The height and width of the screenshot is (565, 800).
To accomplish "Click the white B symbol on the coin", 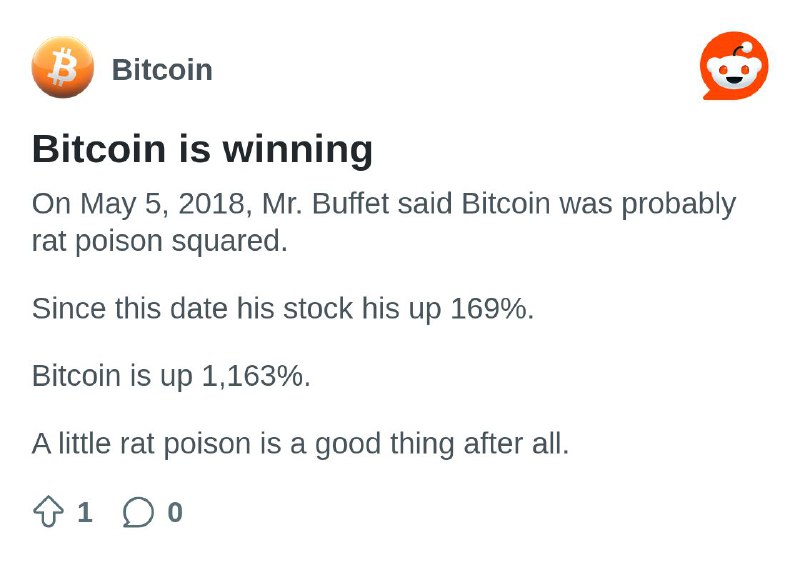I will (x=63, y=67).
